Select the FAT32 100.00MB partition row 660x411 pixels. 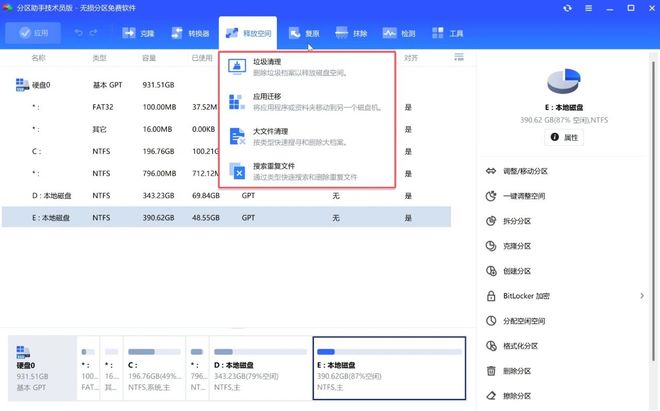(x=226, y=107)
